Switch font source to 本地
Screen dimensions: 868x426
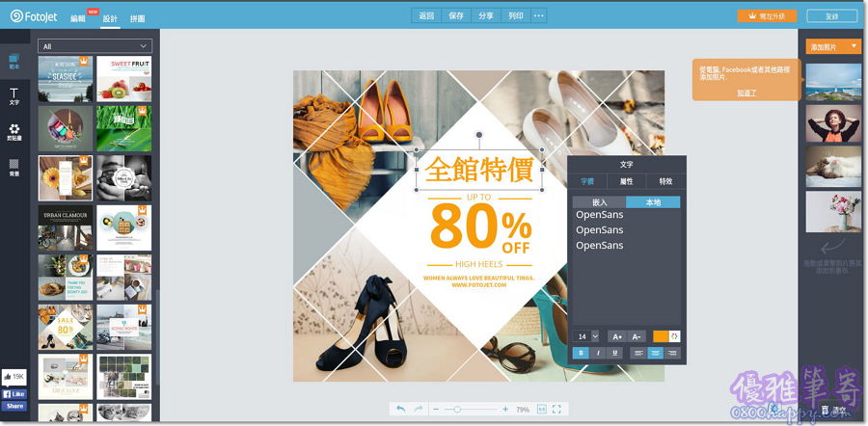click(653, 202)
